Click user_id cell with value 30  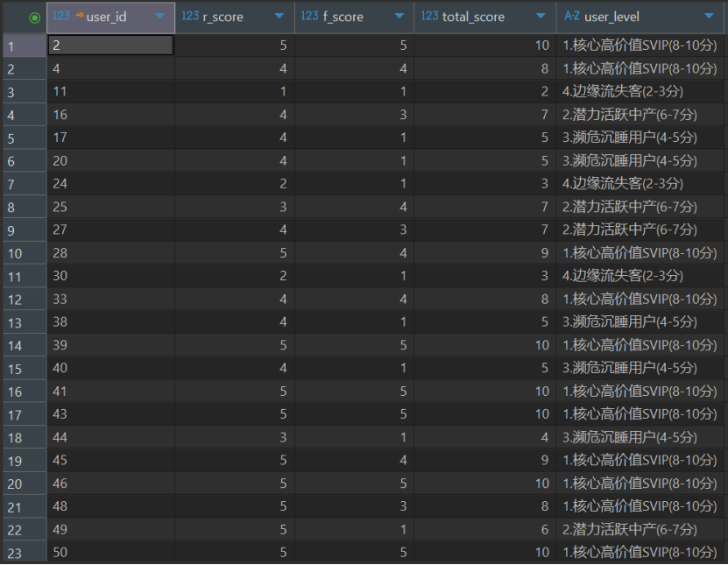pos(110,276)
